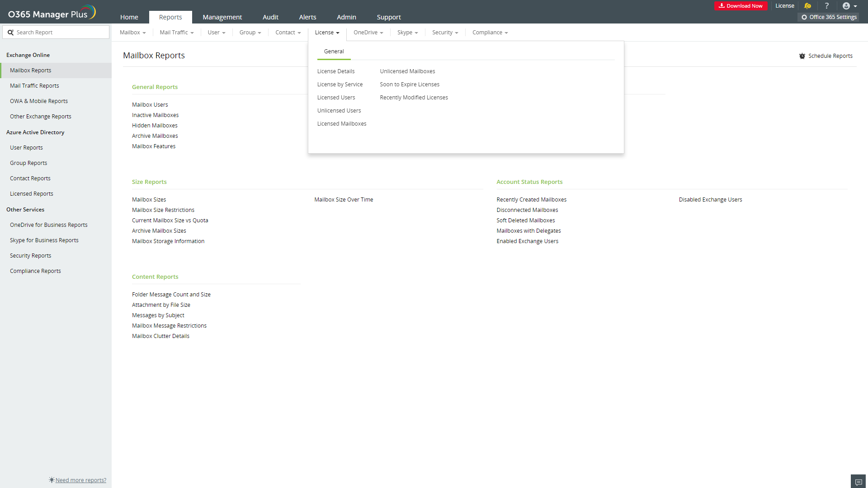This screenshot has width=868, height=488.
Task: Click the Schedule Reports clock icon
Action: (x=802, y=56)
